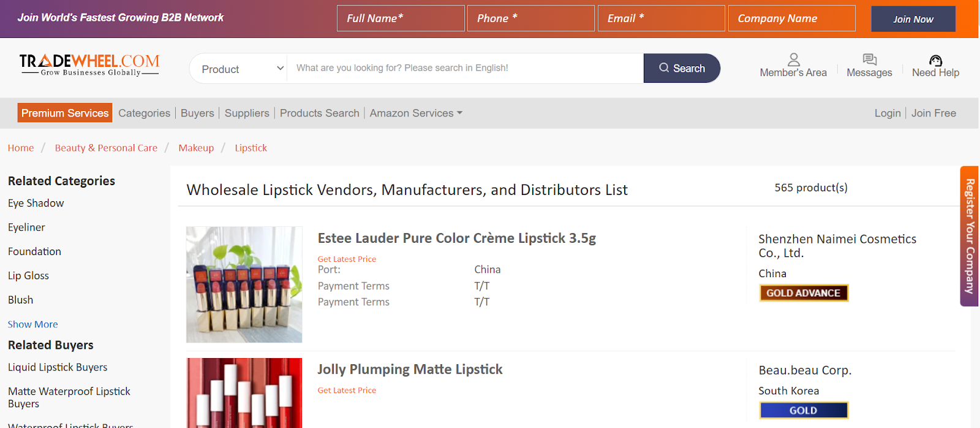Click the Join Free link
The image size is (980, 428).
click(933, 113)
